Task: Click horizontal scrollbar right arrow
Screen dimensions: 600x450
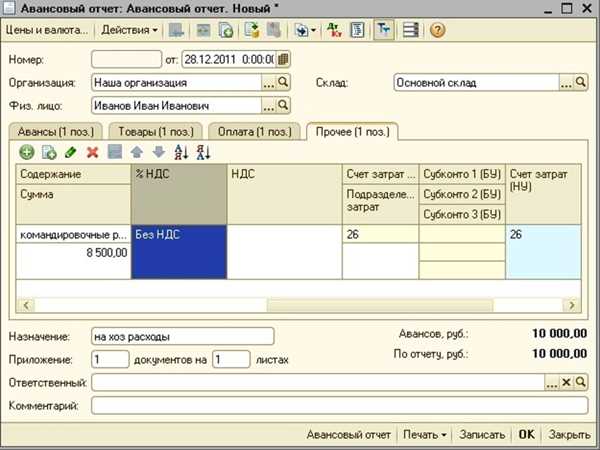Action: tap(572, 305)
